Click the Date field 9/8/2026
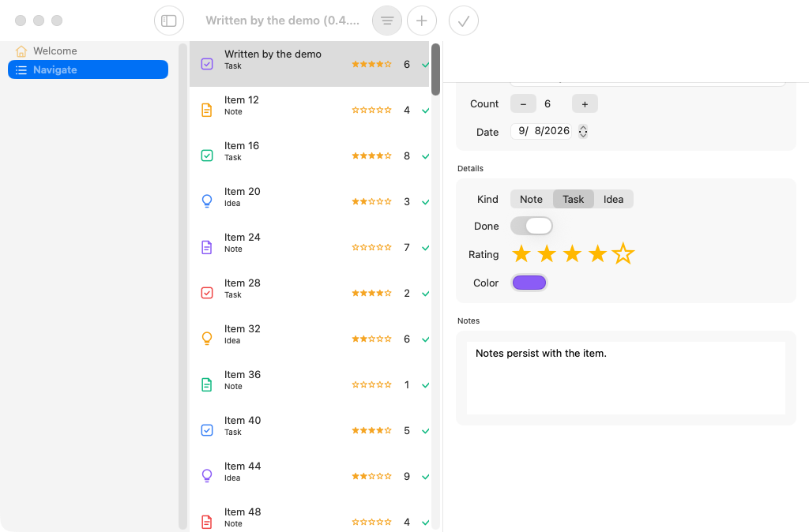The height and width of the screenshot is (532, 809). pos(541,132)
